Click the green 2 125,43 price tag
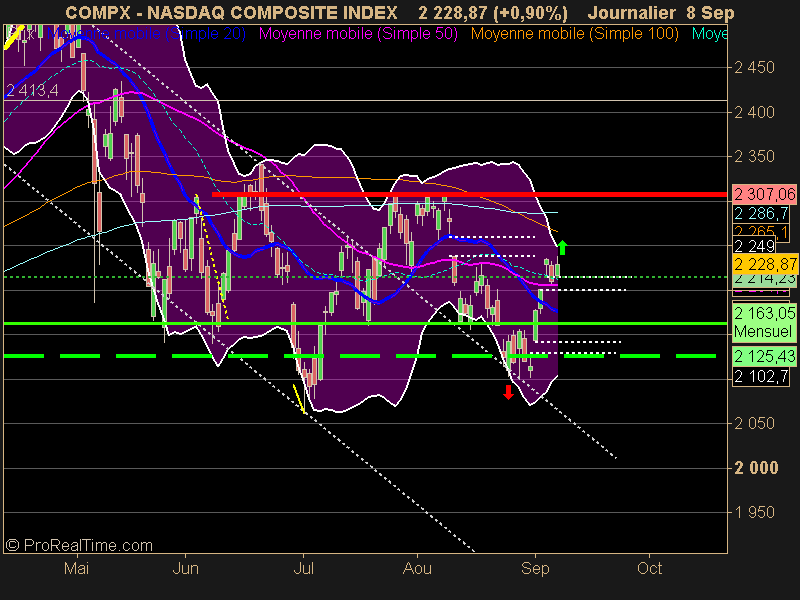The height and width of the screenshot is (600, 800). [764, 356]
